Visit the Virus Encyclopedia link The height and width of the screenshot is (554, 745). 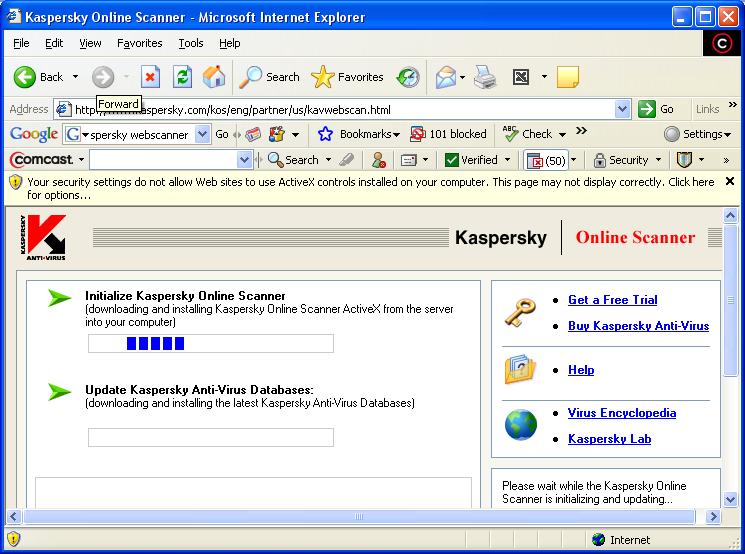click(x=622, y=413)
